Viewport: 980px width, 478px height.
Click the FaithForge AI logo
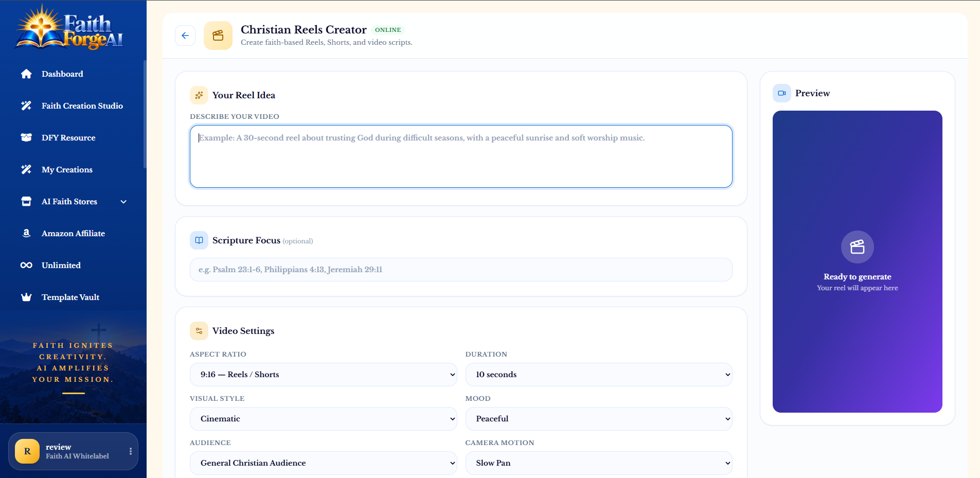pos(69,28)
